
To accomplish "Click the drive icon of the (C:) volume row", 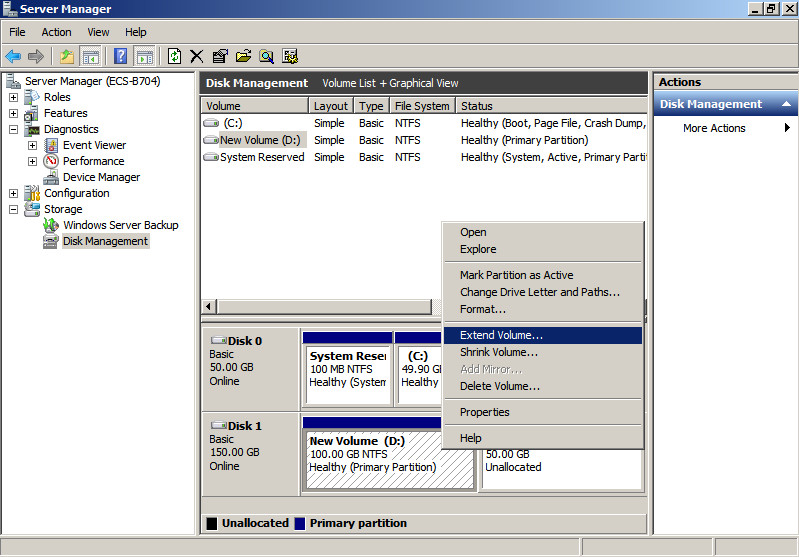I will tap(211, 123).
